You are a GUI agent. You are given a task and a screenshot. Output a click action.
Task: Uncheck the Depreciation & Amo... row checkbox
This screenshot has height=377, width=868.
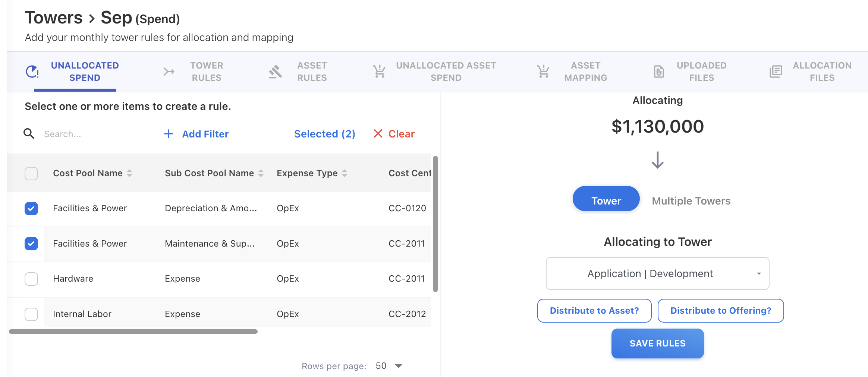click(x=31, y=209)
